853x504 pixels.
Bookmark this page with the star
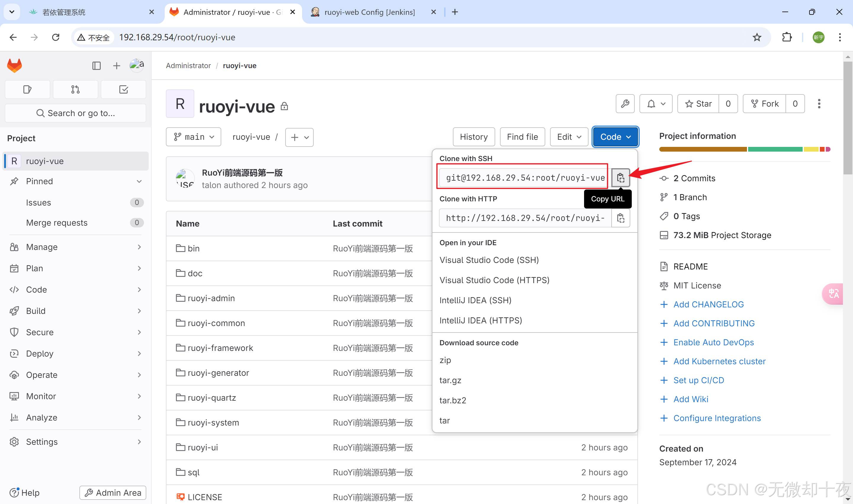pyautogui.click(x=756, y=37)
